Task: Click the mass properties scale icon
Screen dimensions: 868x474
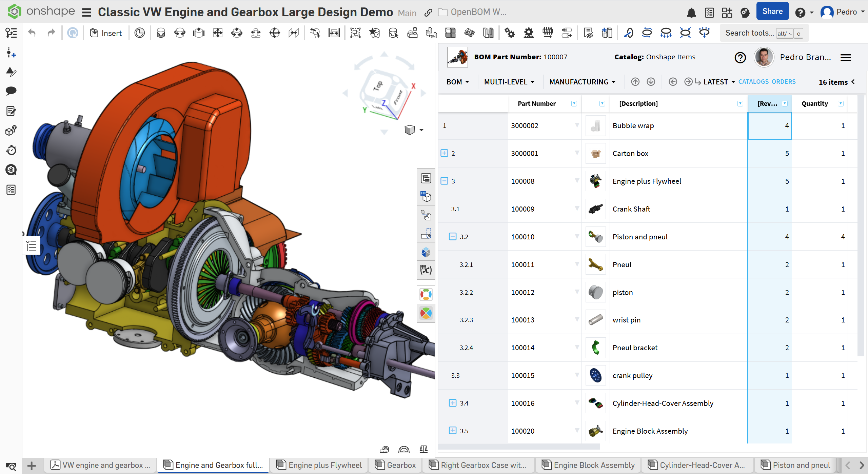Action: pyautogui.click(x=423, y=449)
